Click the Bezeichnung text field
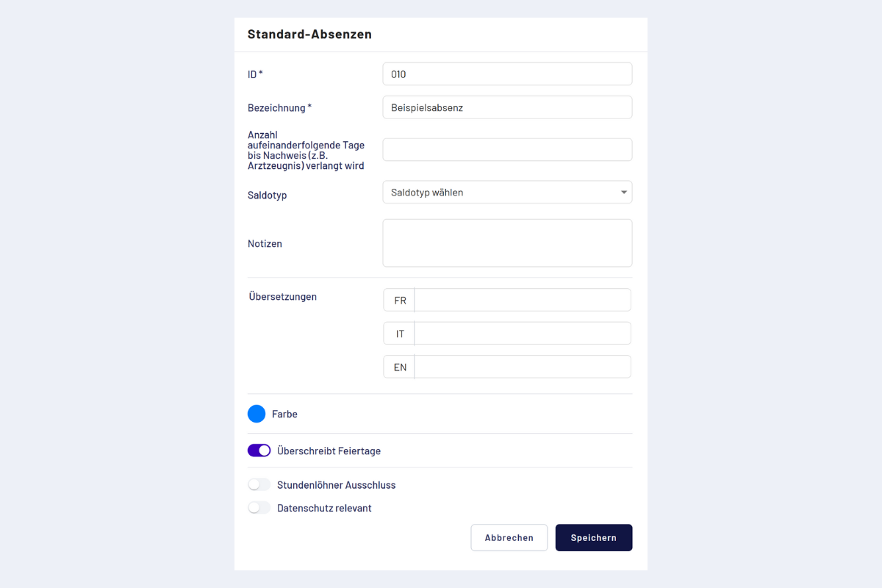 pyautogui.click(x=507, y=107)
